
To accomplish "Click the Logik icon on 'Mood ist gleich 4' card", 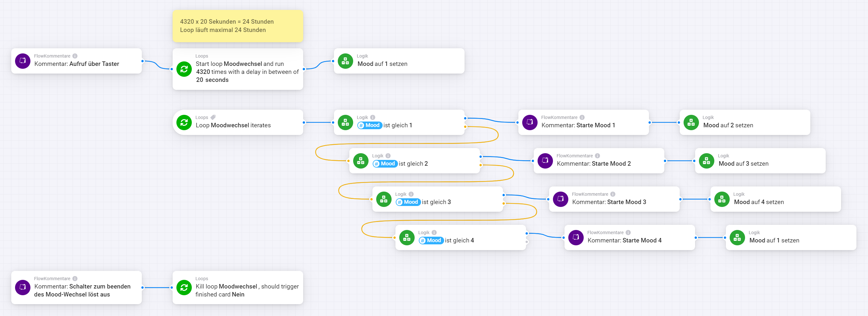I will [407, 238].
